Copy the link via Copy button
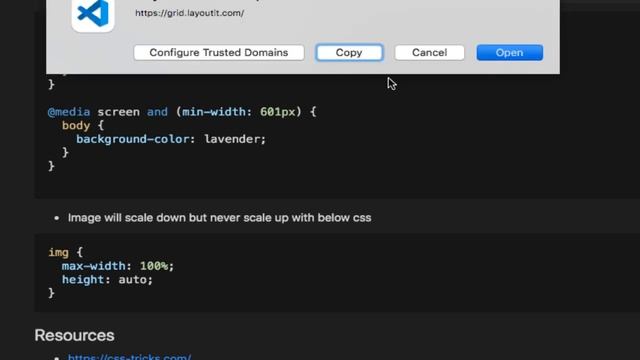 point(349,53)
